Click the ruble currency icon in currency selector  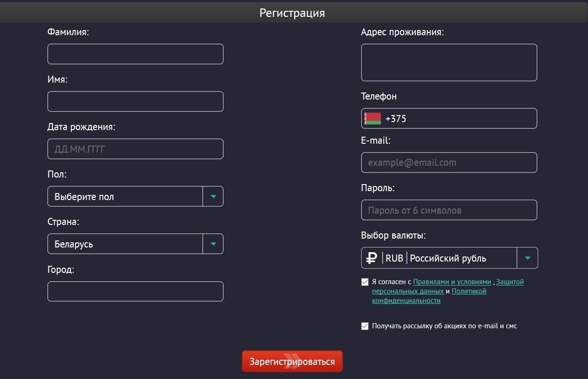coord(371,258)
